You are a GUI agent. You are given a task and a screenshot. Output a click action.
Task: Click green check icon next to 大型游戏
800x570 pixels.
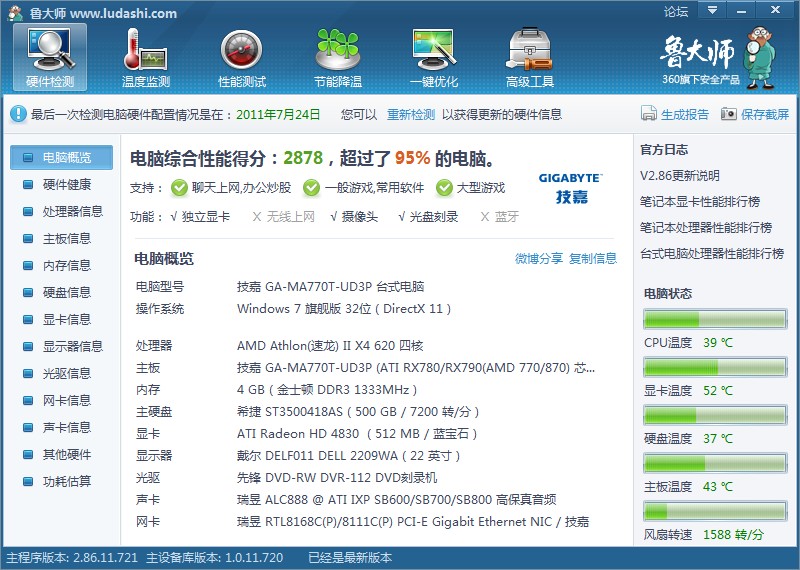point(444,188)
